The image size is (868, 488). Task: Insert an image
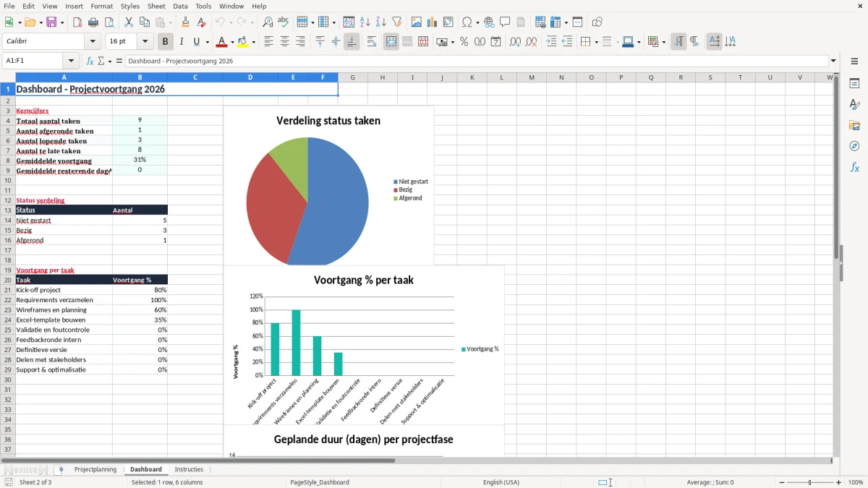tap(417, 22)
